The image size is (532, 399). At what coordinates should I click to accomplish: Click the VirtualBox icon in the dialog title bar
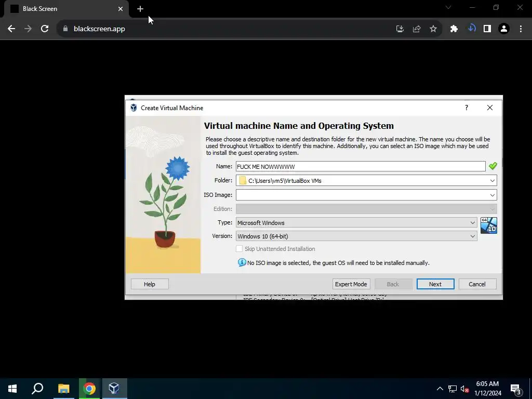pyautogui.click(x=134, y=108)
